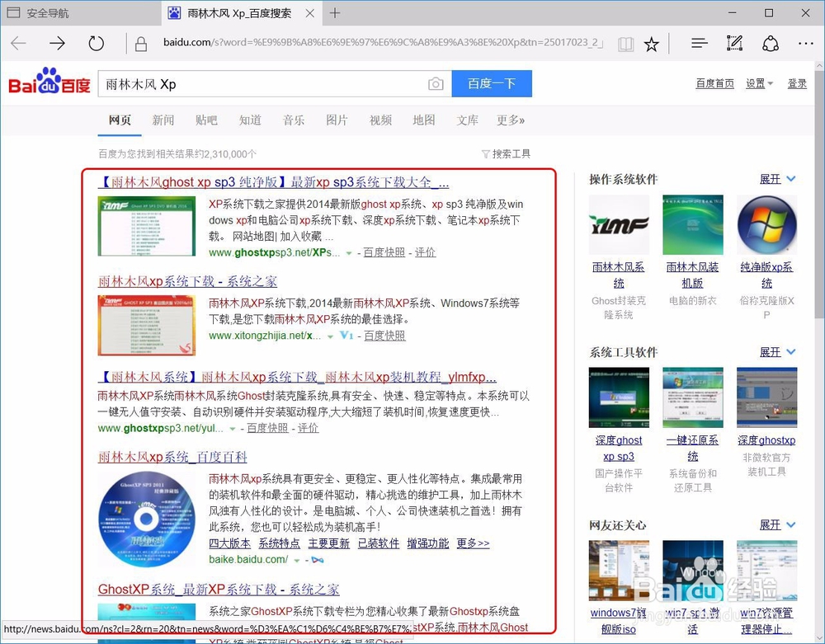Expand the 网友还关心 section with 展开
Image resolution: width=825 pixels, height=644 pixels.
pos(777,524)
